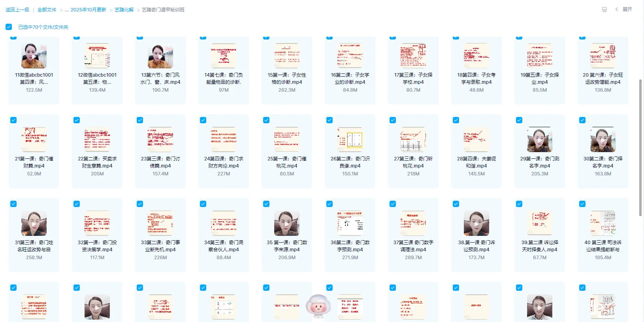Uncheck the 40 第三课 司法诉讼 file checkbox
The height and width of the screenshot is (322, 644).
[x=582, y=204]
